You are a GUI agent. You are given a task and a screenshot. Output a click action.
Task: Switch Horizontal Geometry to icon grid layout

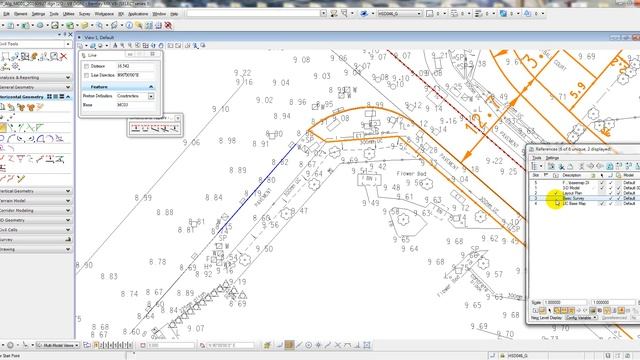tap(49, 97)
